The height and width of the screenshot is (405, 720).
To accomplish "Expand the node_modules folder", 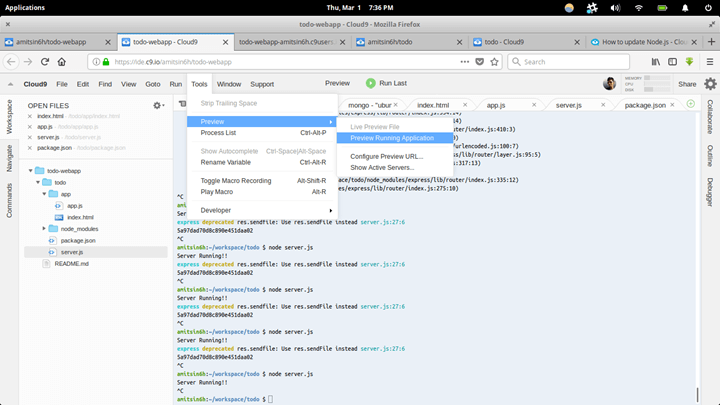I will pyautogui.click(x=44, y=228).
